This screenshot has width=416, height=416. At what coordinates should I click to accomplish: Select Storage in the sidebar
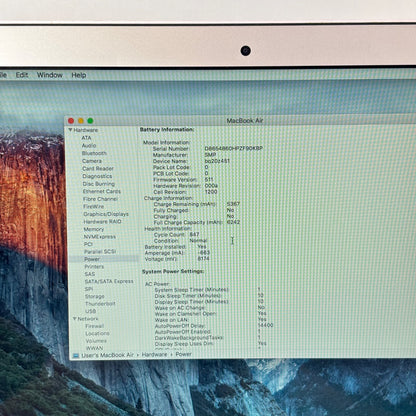(95, 296)
